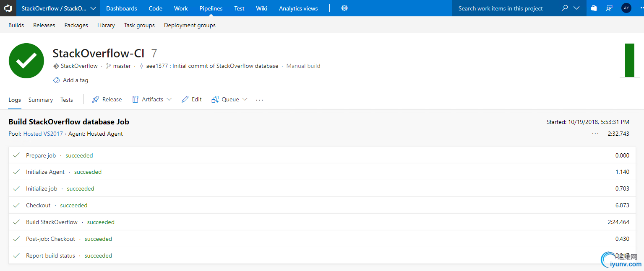Click the 0.430 duration value
Image resolution: width=644 pixels, height=271 pixels.
(x=622, y=239)
